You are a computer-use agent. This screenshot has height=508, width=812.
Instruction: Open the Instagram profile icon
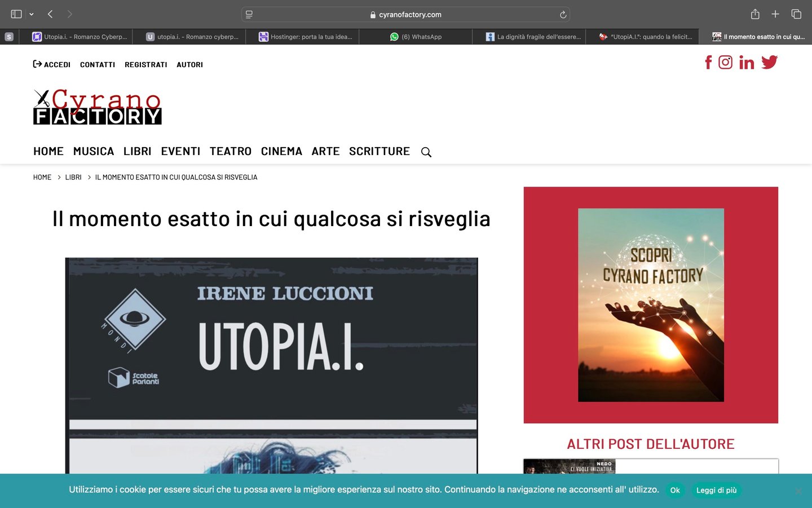tap(726, 62)
